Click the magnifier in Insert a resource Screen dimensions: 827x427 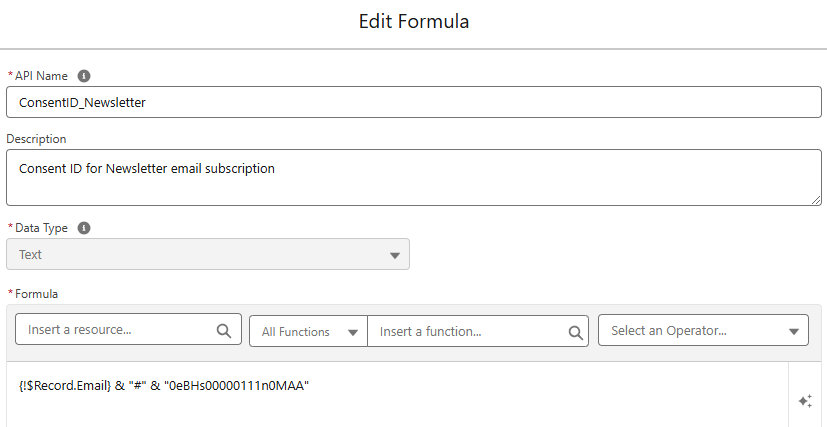click(224, 330)
